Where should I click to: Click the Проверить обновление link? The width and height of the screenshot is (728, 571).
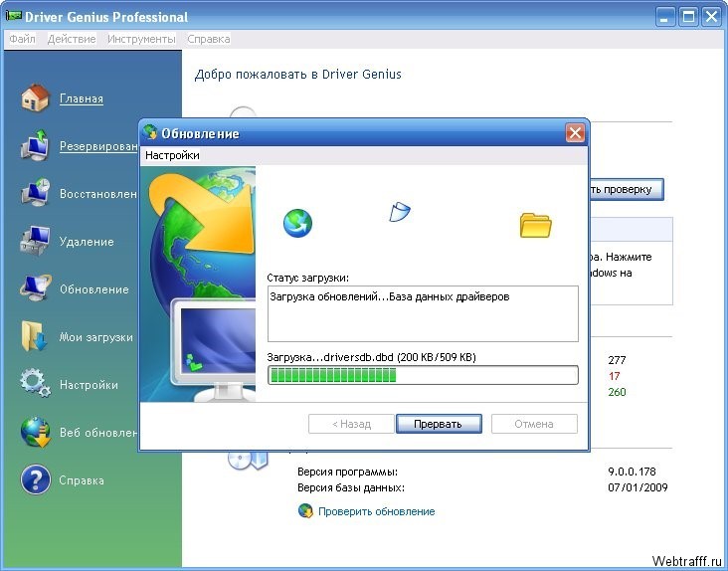[x=377, y=511]
